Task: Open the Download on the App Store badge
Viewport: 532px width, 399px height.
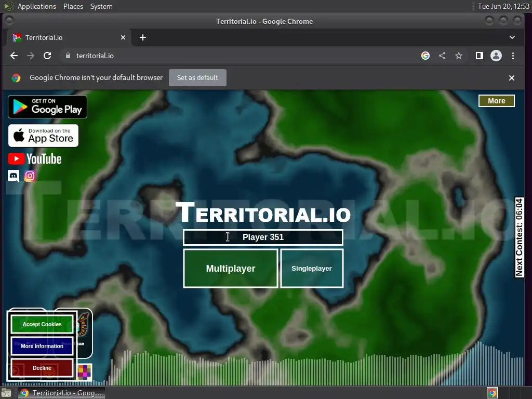Action: [44, 136]
